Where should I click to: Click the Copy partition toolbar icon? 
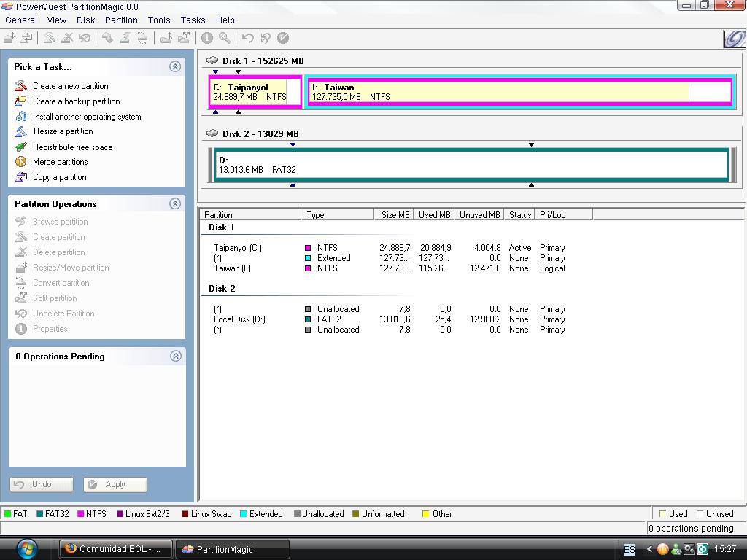[27, 38]
